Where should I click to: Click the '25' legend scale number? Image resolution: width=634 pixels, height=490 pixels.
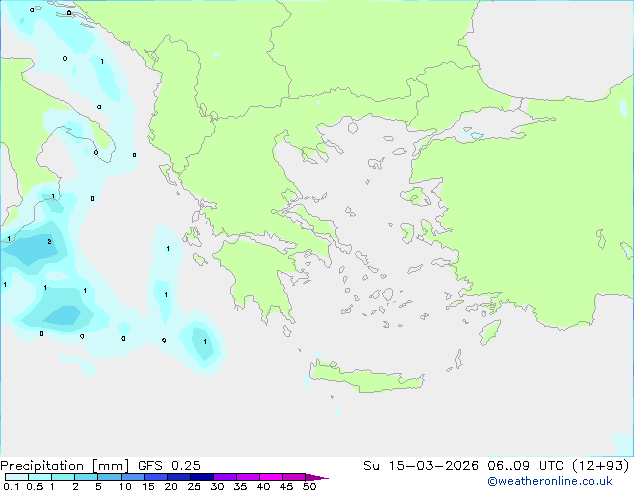(x=194, y=486)
